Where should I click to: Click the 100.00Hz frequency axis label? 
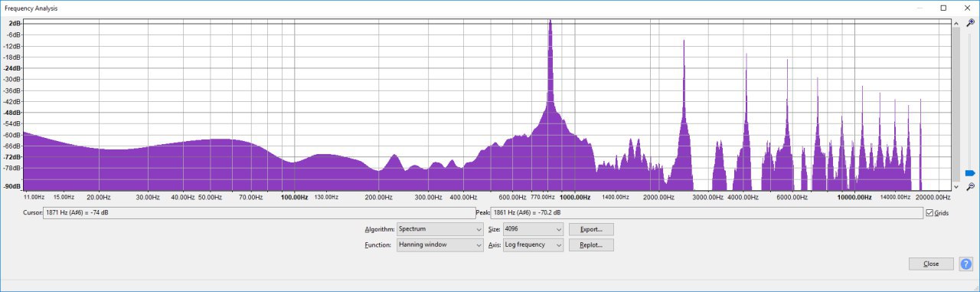pyautogui.click(x=294, y=197)
